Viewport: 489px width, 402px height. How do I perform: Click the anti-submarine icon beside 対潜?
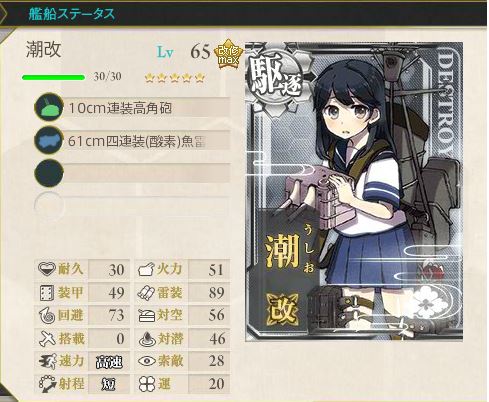tap(147, 338)
